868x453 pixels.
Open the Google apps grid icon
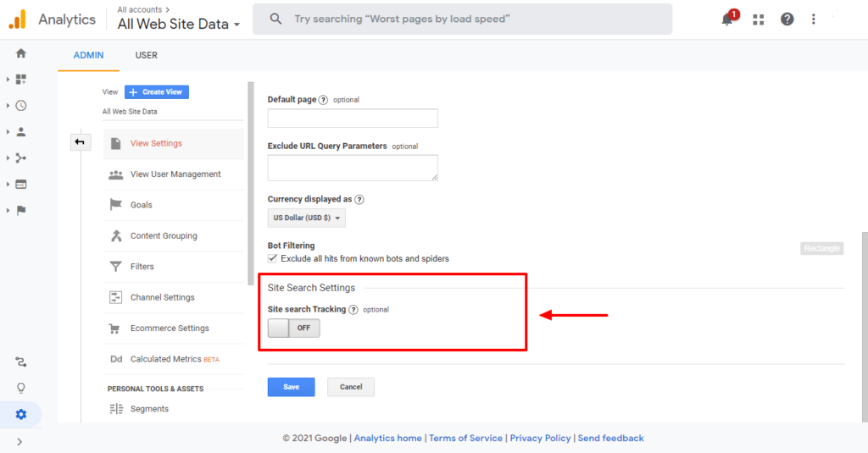pos(758,19)
